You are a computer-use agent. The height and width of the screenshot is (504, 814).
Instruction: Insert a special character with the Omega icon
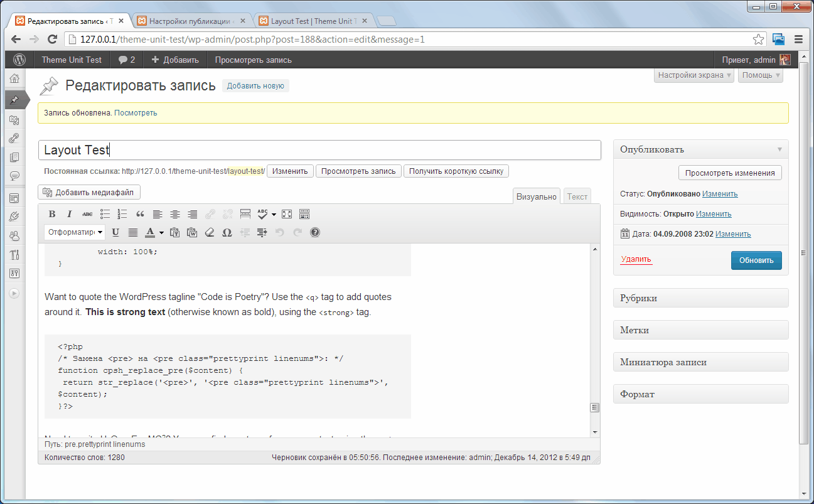pyautogui.click(x=227, y=232)
